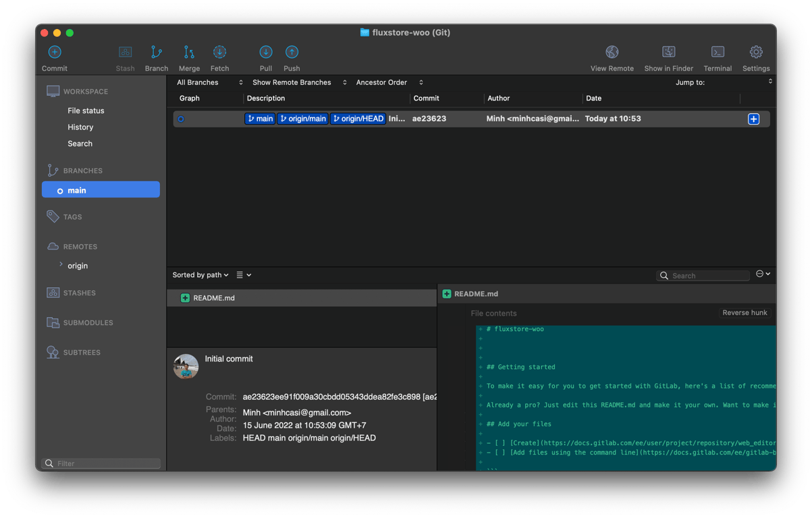Click the blue plus button in the commit row
Viewport: 812px width, 518px height.
(754, 119)
